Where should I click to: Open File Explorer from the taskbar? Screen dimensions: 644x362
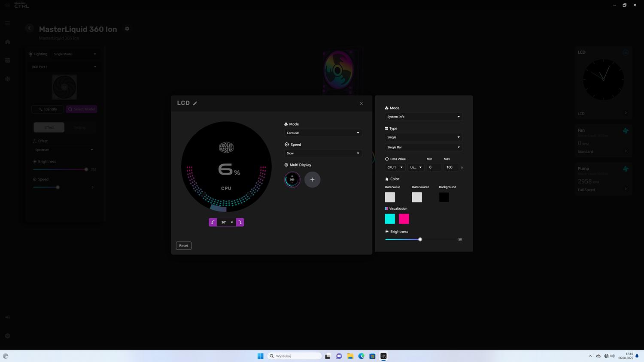point(350,356)
